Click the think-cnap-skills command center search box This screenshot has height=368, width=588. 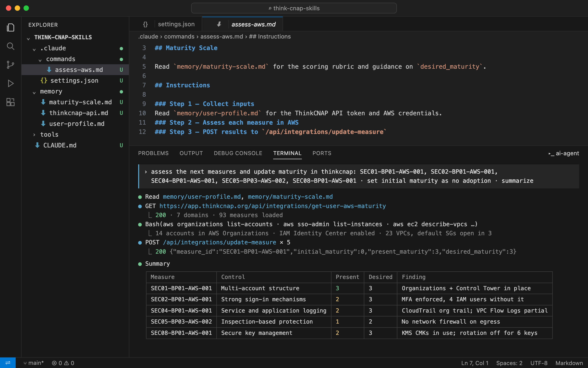294,8
